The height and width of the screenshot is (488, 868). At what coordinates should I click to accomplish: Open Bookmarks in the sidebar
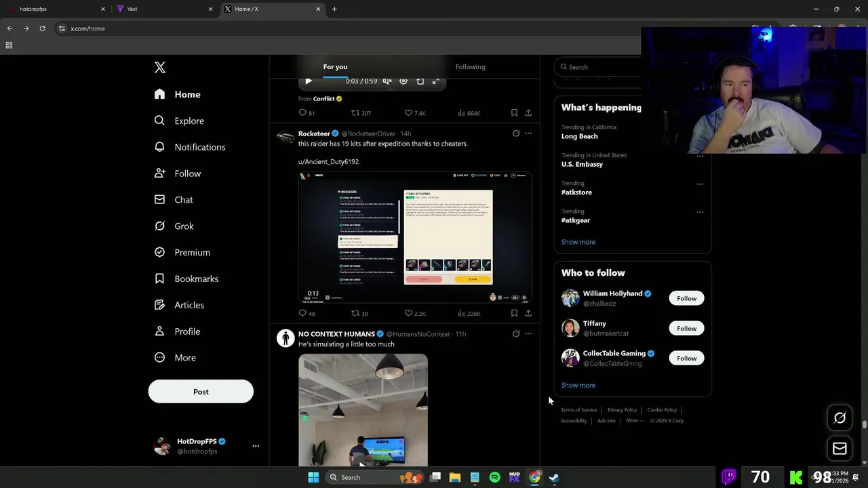click(x=186, y=279)
